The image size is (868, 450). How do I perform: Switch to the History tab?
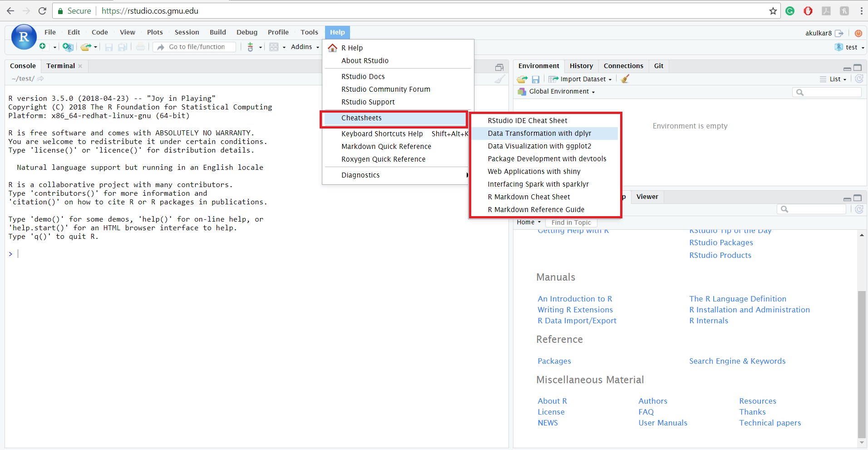click(581, 66)
